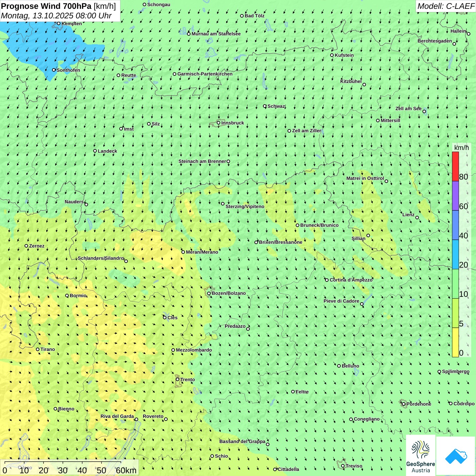
Task: Click the 'Bassano del Grappa' label
Action: coord(242,441)
